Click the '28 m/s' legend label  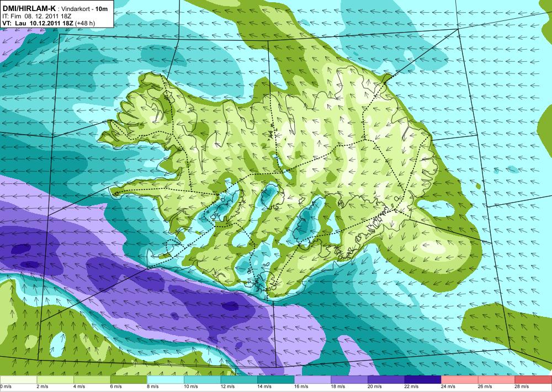(x=522, y=386)
